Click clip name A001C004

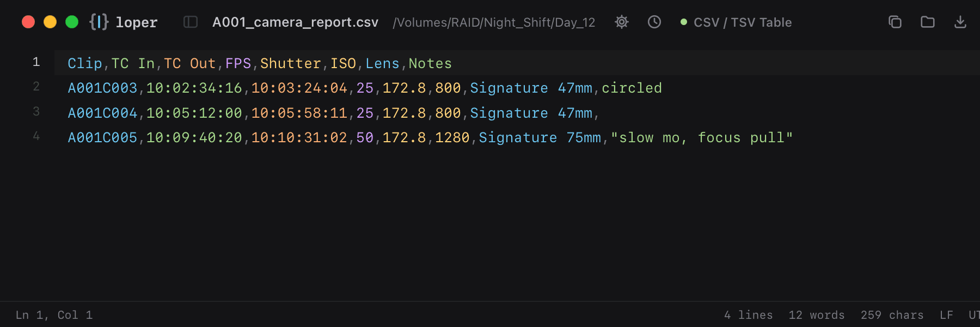pos(102,113)
